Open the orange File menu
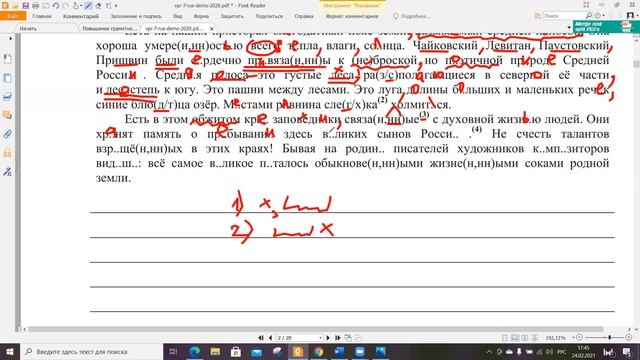 (x=13, y=16)
